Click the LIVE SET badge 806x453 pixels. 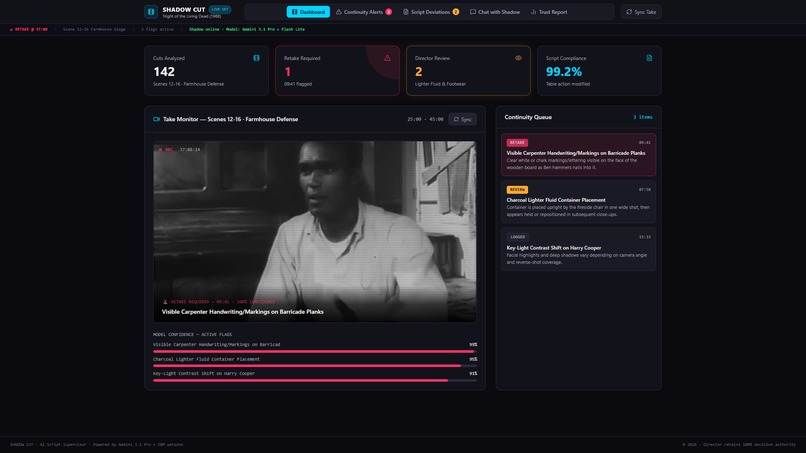coord(220,9)
